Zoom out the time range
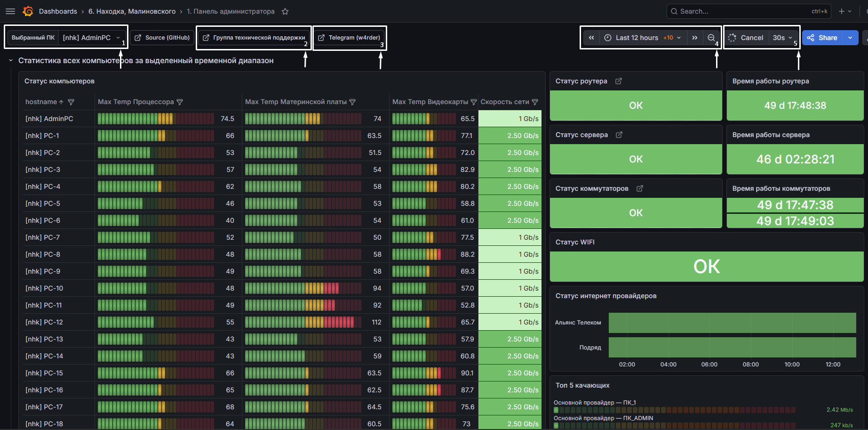868x430 pixels. [711, 38]
